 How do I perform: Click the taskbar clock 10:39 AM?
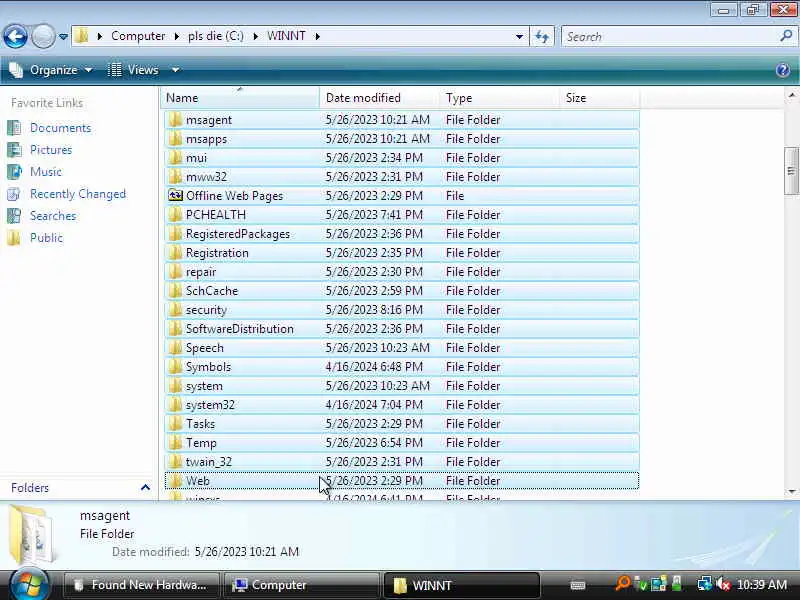[x=762, y=585]
